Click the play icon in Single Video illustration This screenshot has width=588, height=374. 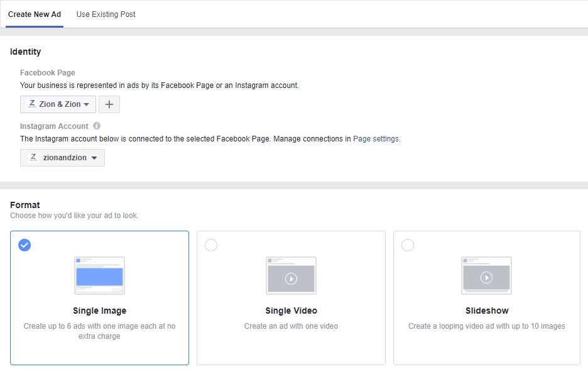pos(291,278)
